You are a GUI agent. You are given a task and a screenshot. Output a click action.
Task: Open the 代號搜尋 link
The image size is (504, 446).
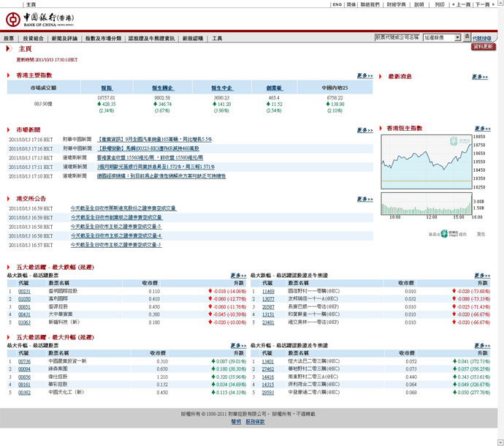481,38
